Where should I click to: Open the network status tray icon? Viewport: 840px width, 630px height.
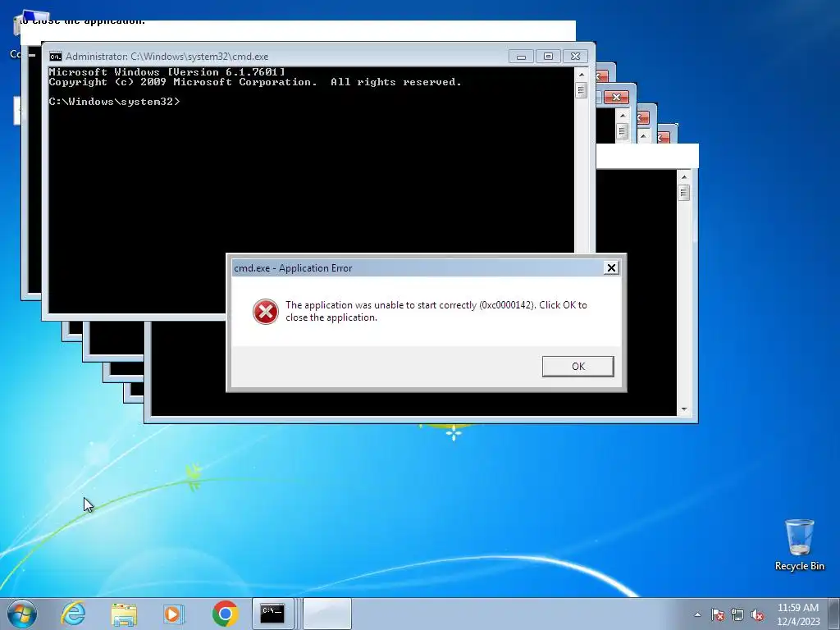(x=737, y=614)
